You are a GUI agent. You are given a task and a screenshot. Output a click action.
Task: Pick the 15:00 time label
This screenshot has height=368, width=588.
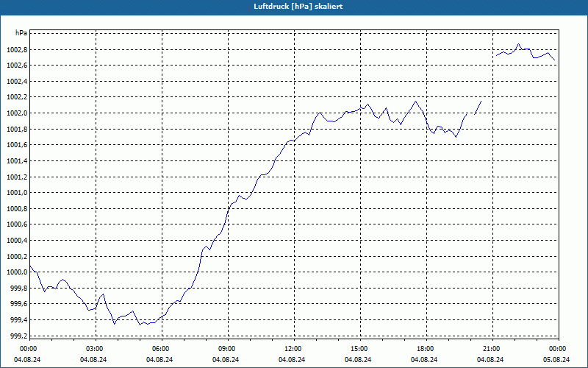(359, 349)
